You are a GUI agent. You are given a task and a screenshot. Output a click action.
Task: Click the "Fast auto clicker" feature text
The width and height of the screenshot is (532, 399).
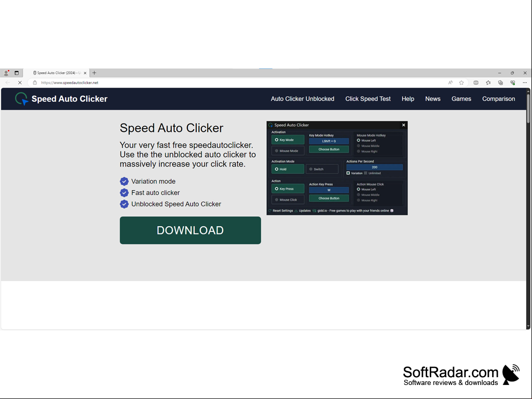point(155,192)
